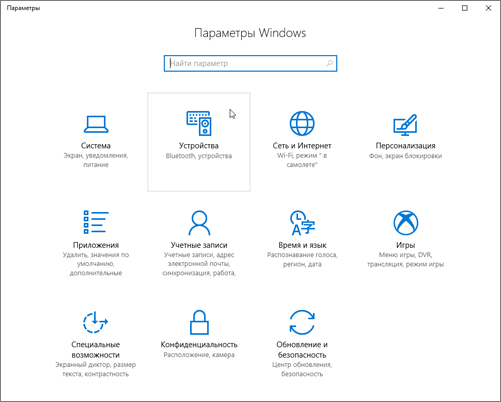Click the text Фон, экран блокировки
This screenshot has width=501, height=402.
pos(405,156)
